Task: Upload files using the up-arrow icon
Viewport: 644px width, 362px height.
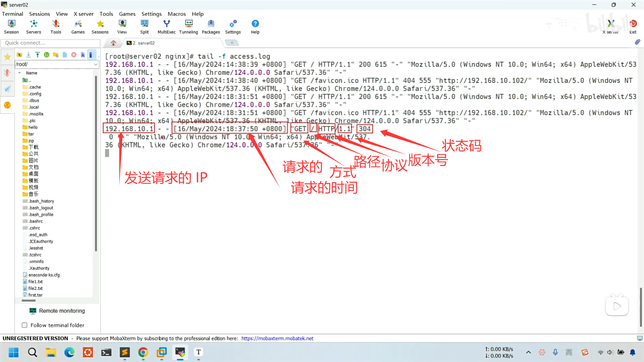Action: coord(38,55)
